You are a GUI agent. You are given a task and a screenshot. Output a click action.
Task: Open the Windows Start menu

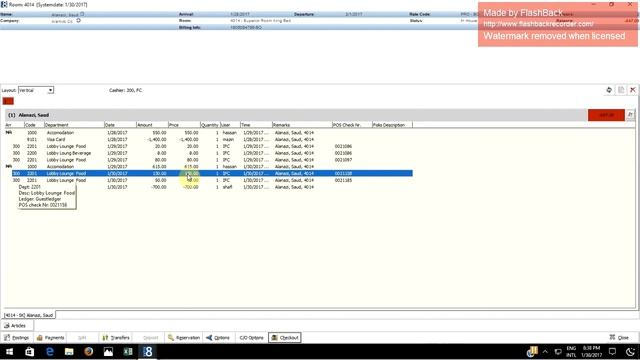pos(9,351)
